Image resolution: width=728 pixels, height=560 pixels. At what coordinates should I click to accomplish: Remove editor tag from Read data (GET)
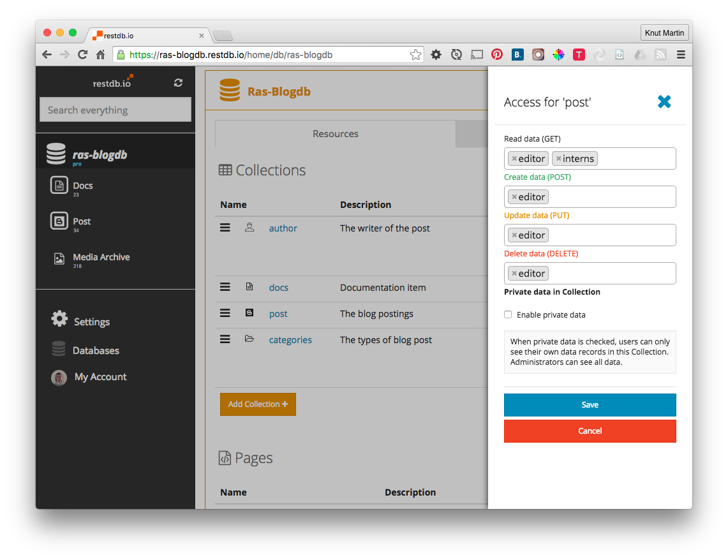click(514, 159)
